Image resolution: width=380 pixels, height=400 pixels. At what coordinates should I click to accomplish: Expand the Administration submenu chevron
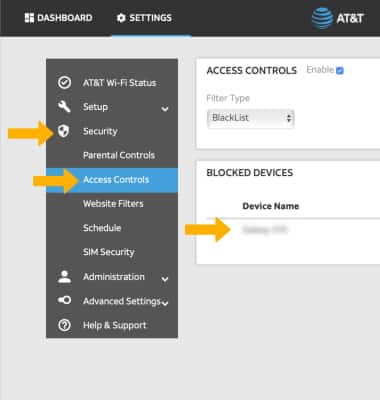[x=165, y=278]
